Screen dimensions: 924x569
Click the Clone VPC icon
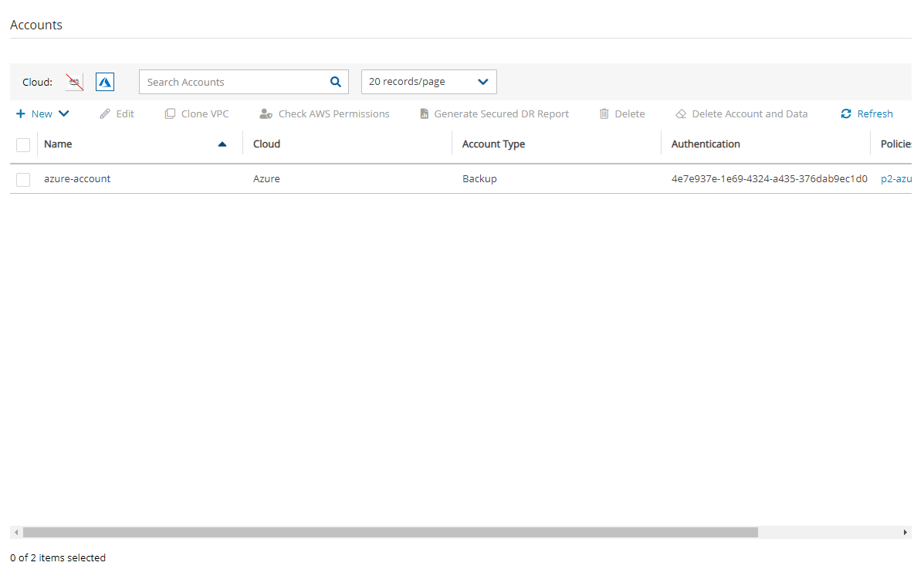170,114
